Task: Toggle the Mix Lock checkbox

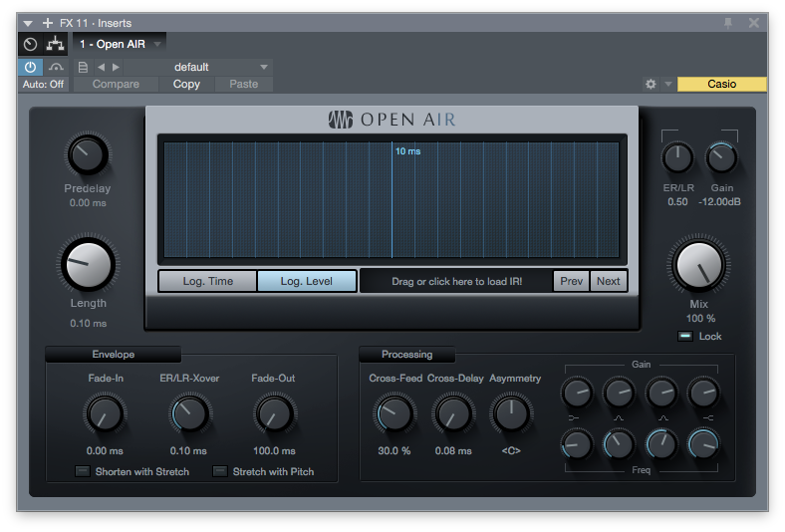Action: point(684,336)
